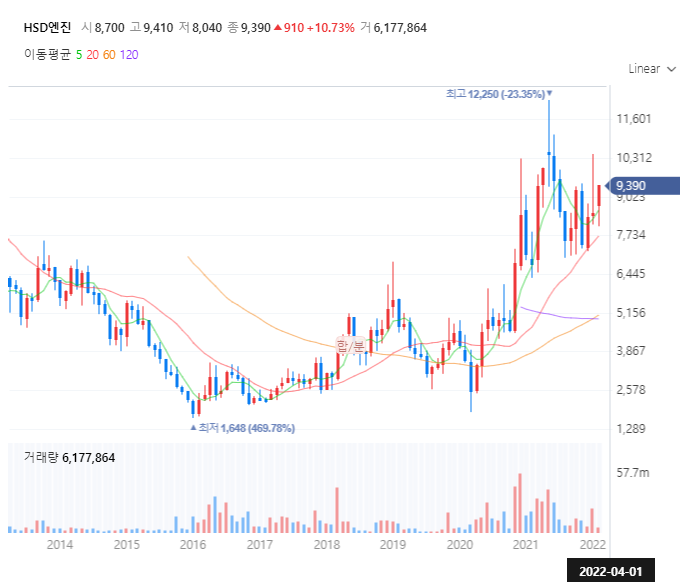The height and width of the screenshot is (582, 680).
Task: Click the 1,289 price axis label
Action: 631,429
